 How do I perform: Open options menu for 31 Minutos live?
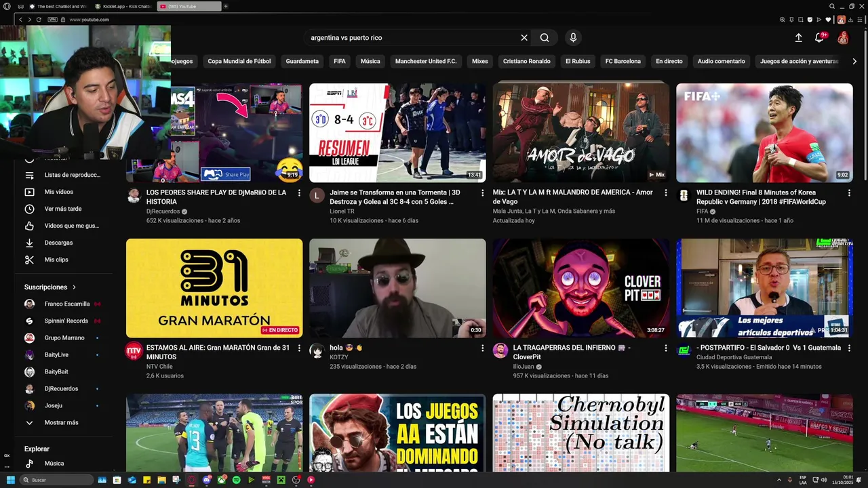pos(299,348)
